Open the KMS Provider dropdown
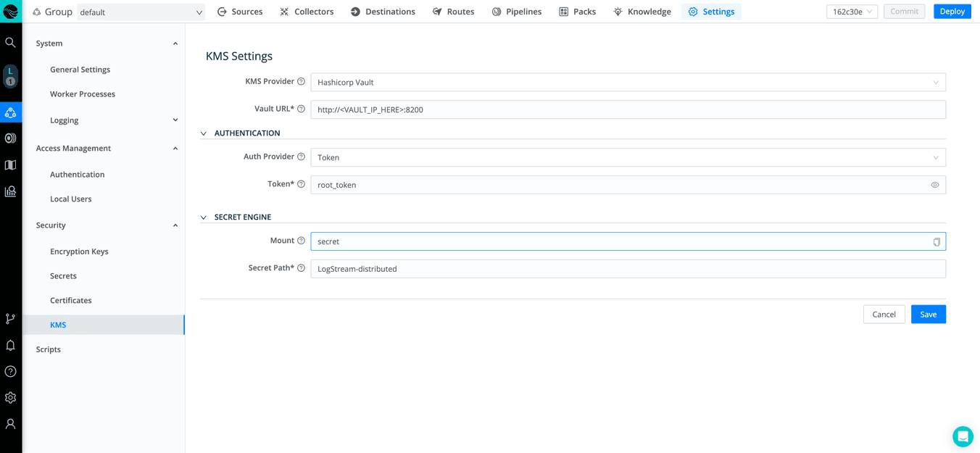Screen dimensions: 980x453 click(x=627, y=83)
